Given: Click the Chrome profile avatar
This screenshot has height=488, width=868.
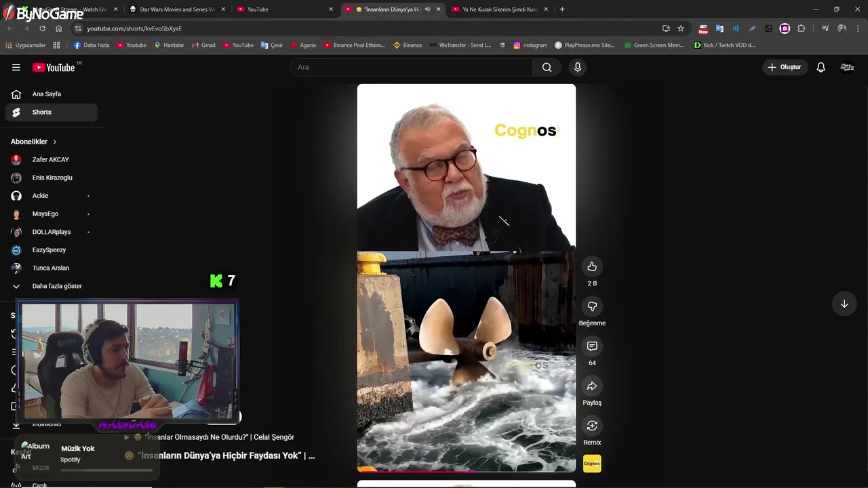Looking at the screenshot, I should 842,28.
